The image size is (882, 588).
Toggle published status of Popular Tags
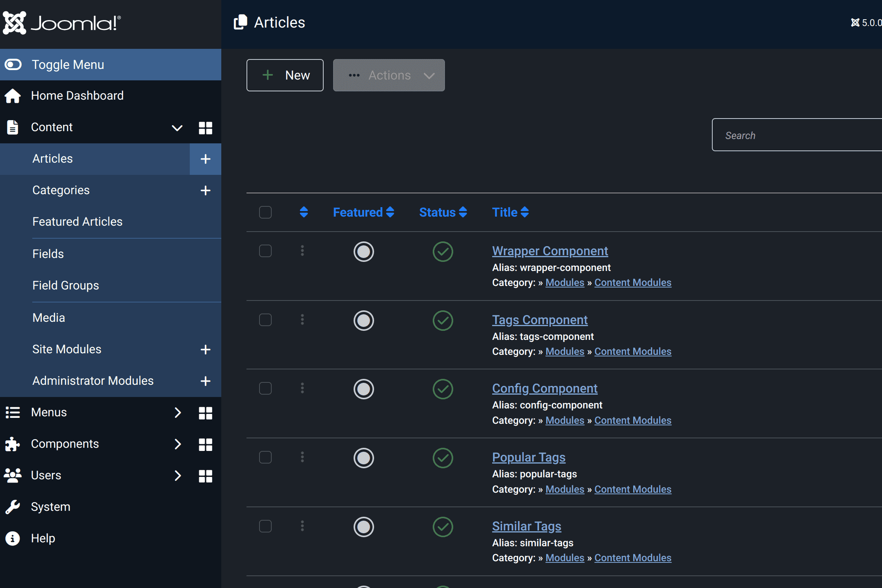pyautogui.click(x=443, y=458)
